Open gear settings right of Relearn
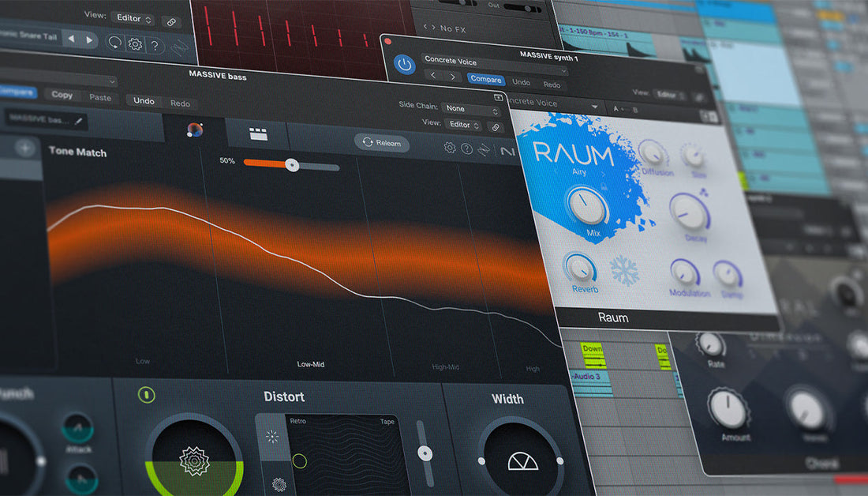Image resolution: width=868 pixels, height=496 pixels. coord(450,148)
